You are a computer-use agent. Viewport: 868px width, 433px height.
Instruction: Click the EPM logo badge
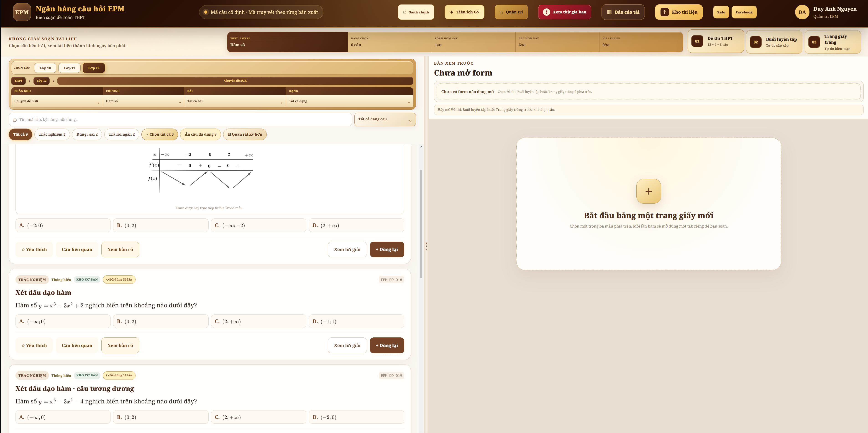pyautogui.click(x=22, y=12)
